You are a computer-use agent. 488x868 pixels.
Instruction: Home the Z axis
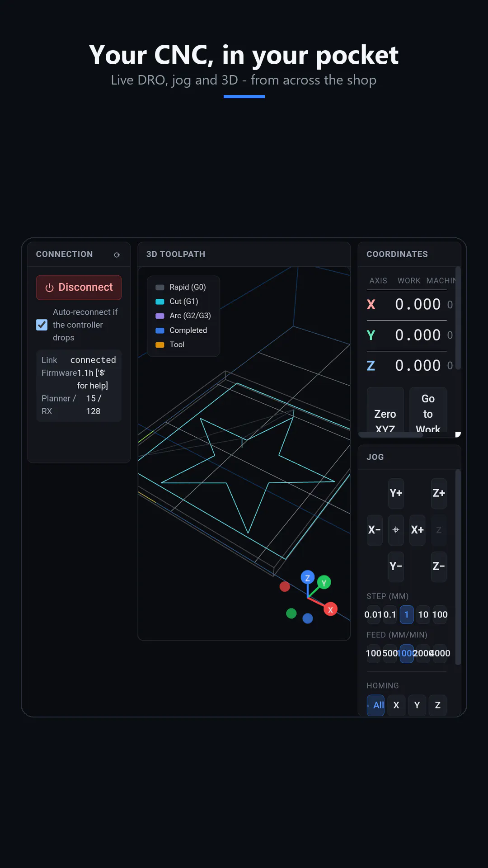pyautogui.click(x=438, y=705)
